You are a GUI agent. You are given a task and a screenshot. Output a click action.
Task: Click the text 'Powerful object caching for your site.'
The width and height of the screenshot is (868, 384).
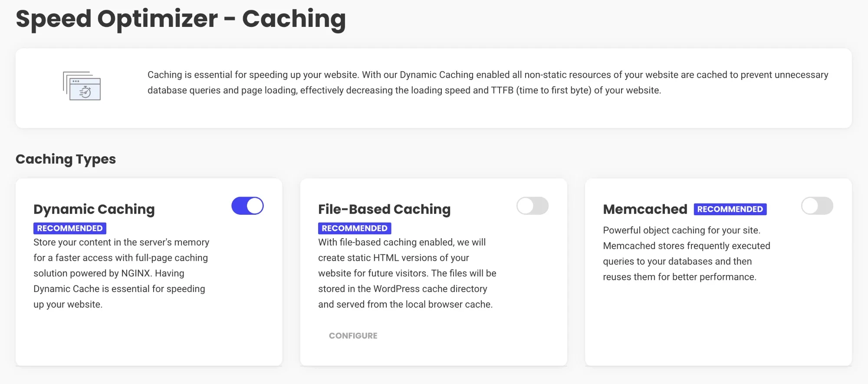[x=682, y=230]
